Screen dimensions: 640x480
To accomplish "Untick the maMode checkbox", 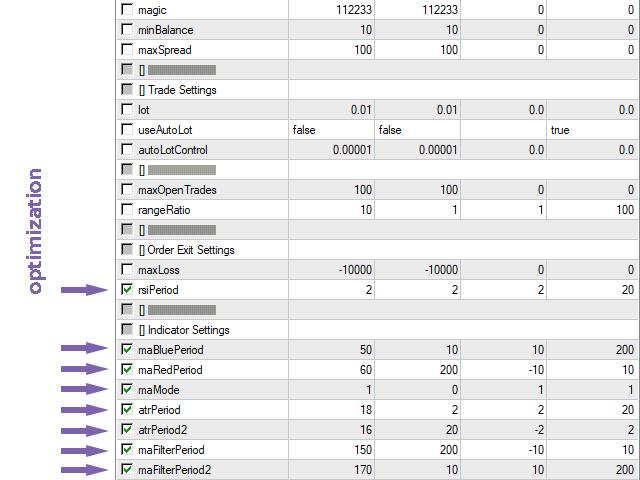I will (127, 389).
